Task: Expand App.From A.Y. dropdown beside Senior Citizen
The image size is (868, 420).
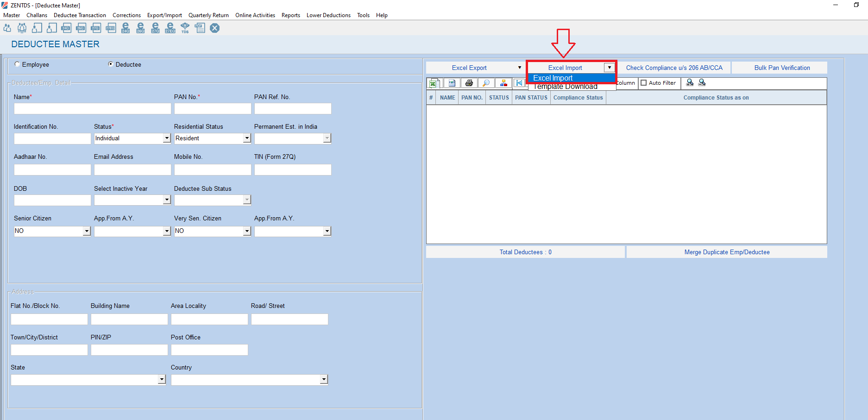Action: [x=167, y=231]
